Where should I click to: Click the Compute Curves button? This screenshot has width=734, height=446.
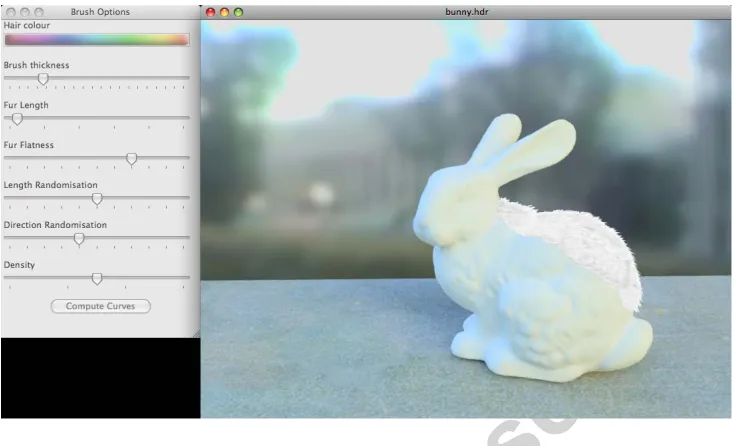pyautogui.click(x=101, y=306)
